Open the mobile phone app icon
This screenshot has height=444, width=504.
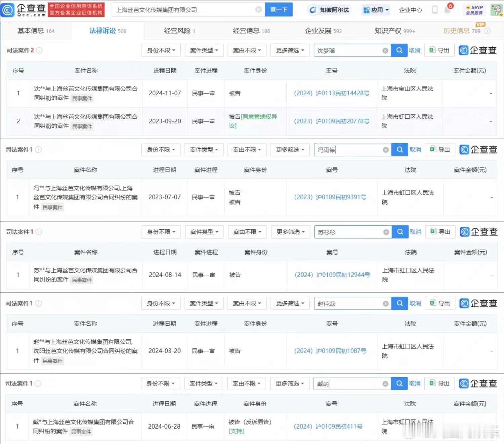(434, 10)
